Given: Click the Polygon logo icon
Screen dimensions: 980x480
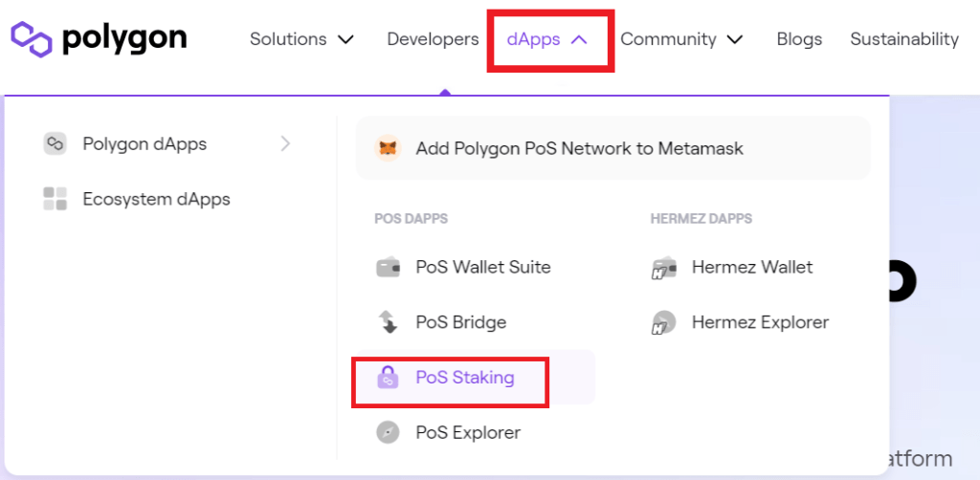Looking at the screenshot, I should pyautogui.click(x=32, y=38).
